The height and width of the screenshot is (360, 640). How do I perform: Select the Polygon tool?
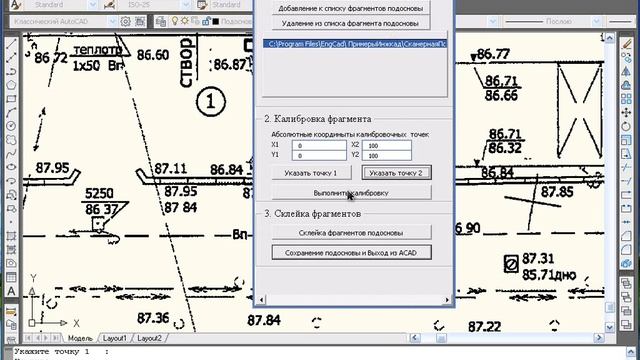click(11, 85)
